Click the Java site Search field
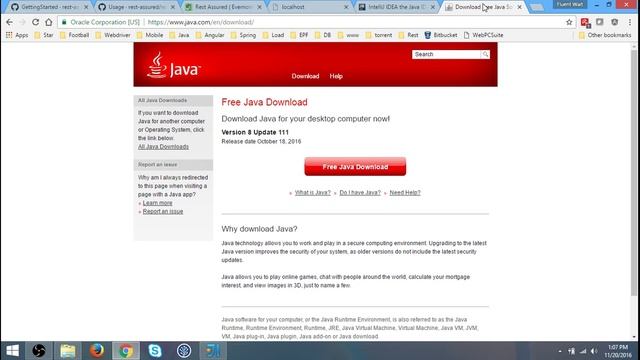 tap(447, 54)
